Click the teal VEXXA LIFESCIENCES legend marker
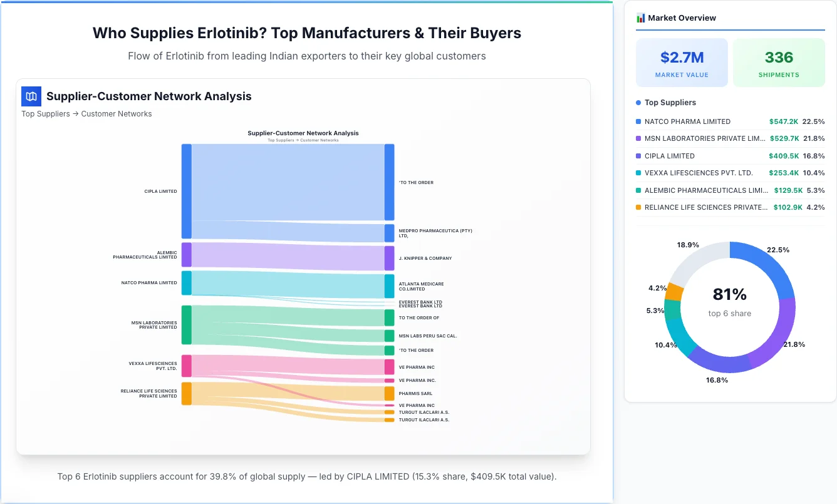Viewport: 837px width, 504px height. [x=637, y=173]
